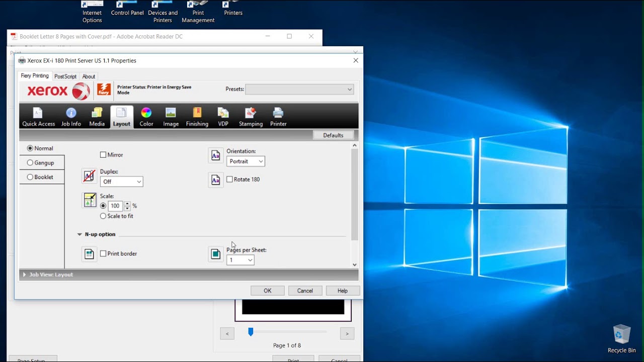Open the Image settings icon
644x362 pixels.
(x=171, y=117)
